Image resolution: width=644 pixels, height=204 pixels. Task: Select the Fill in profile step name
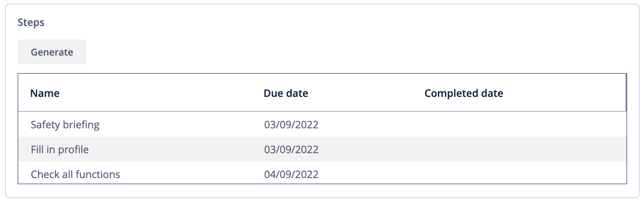tap(60, 150)
